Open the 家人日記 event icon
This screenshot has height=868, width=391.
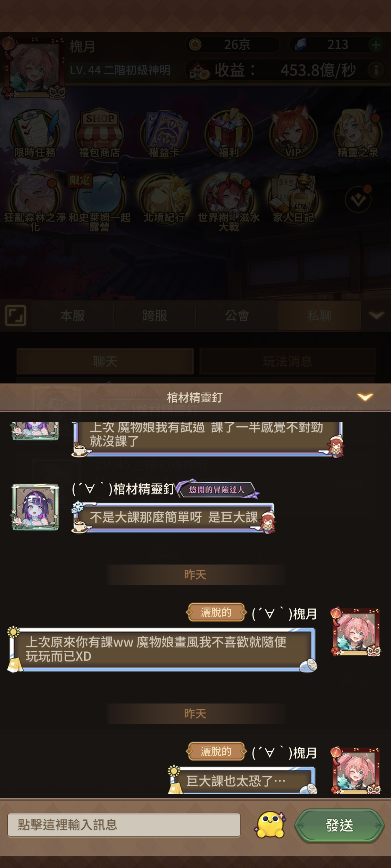pyautogui.click(x=293, y=199)
